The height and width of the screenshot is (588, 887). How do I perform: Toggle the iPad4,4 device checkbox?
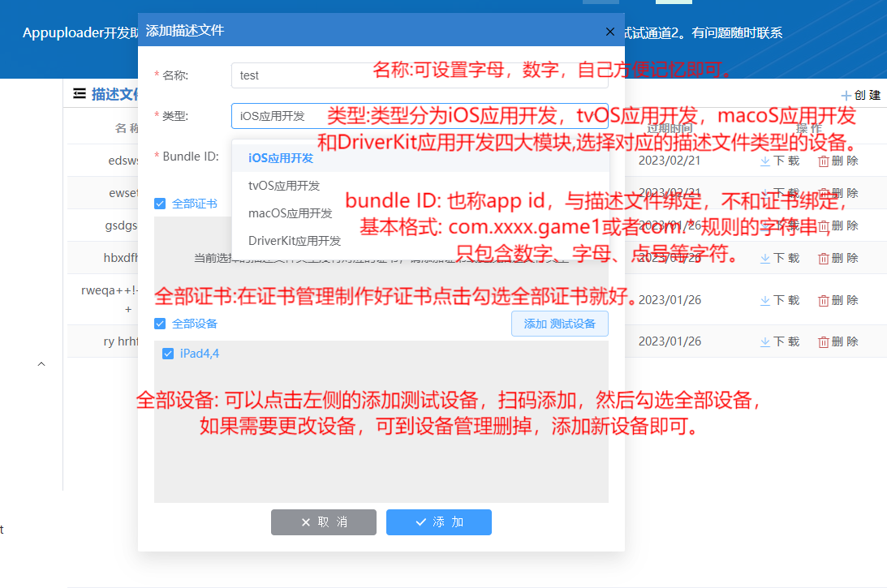click(x=168, y=354)
